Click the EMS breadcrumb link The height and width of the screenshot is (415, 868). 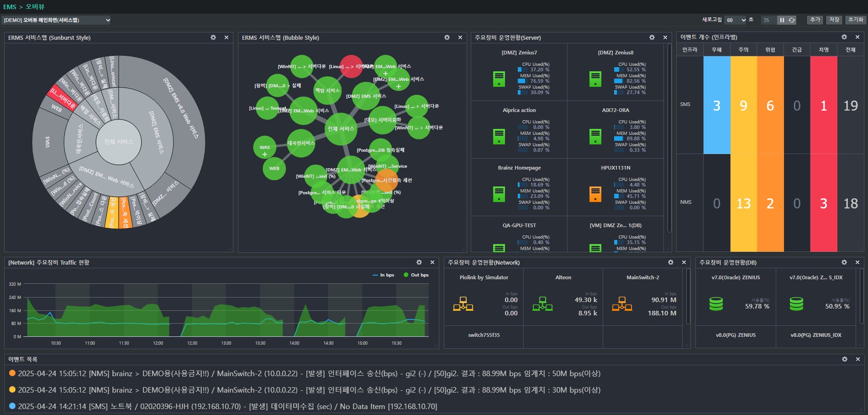tap(10, 7)
